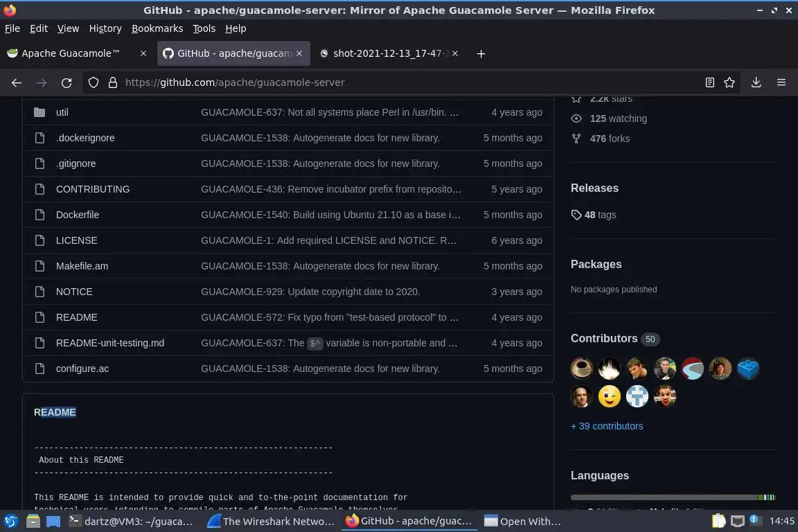798x532 pixels.
Task: Switch to the shot-2021-12-13 tab
Action: pyautogui.click(x=389, y=53)
